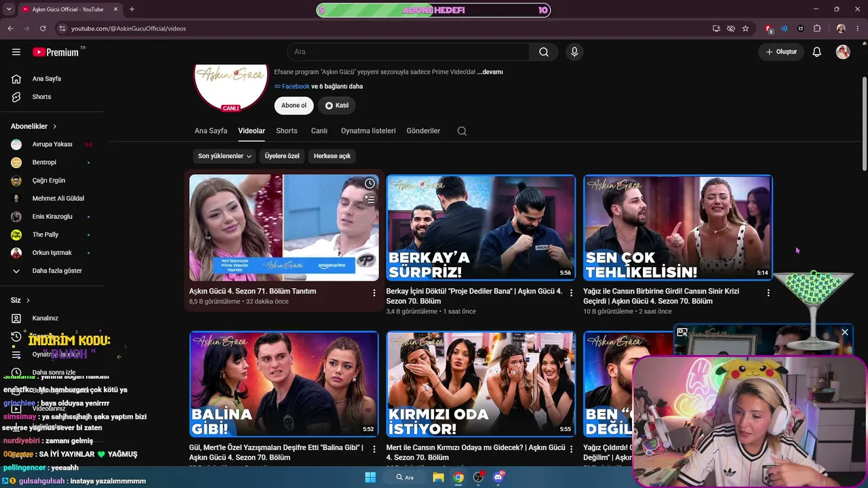This screenshot has width=868, height=488.
Task: Play the 'BERKAY'A SÜRPRİZ!' video thumbnail
Action: pyautogui.click(x=481, y=228)
